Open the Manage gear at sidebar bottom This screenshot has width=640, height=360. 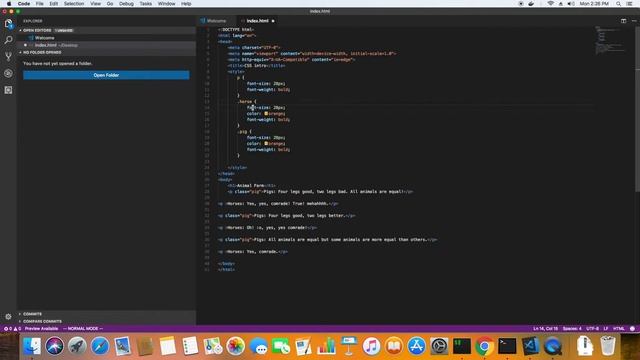[8, 316]
